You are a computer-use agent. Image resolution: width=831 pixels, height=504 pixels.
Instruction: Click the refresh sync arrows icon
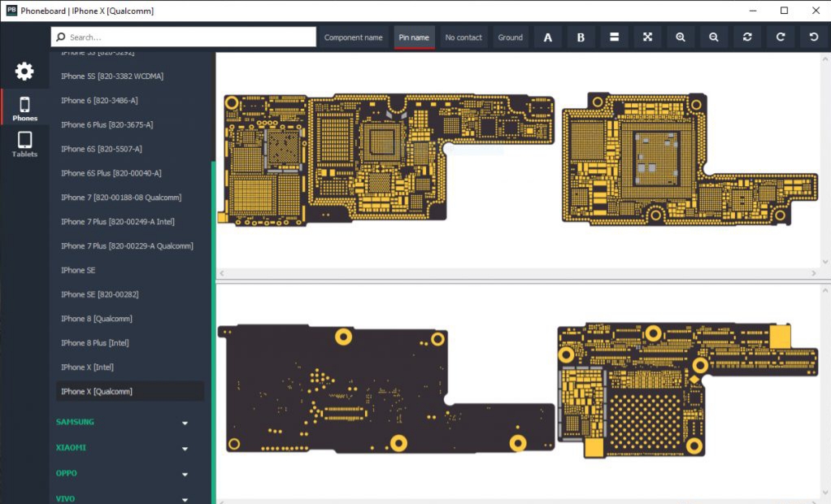(747, 37)
